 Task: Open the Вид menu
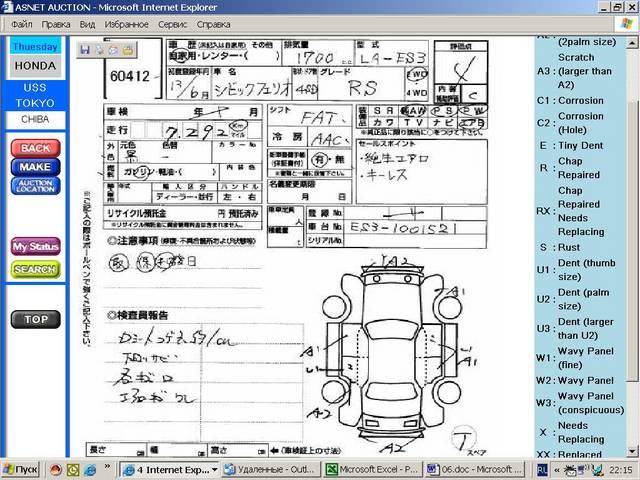click(x=87, y=24)
